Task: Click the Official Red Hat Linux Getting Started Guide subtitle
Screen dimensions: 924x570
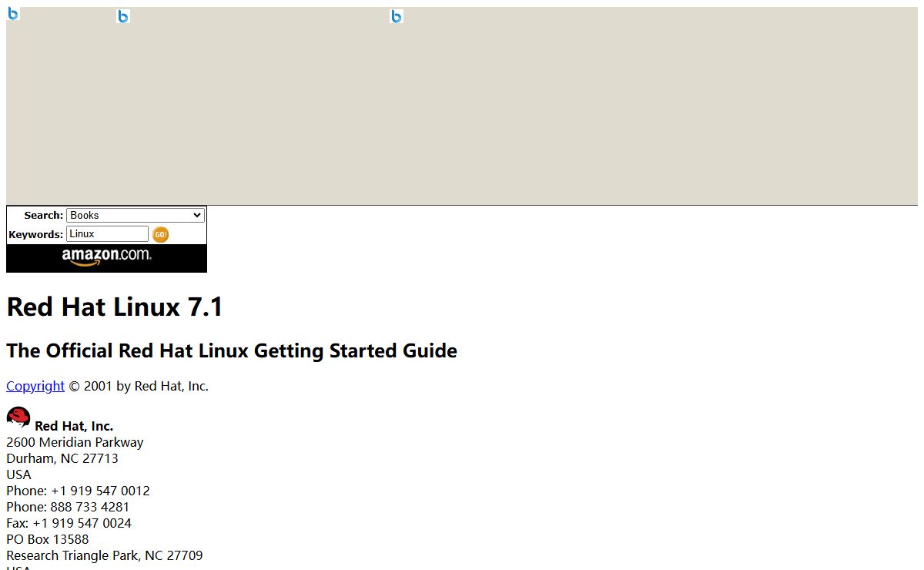Action: pos(232,350)
